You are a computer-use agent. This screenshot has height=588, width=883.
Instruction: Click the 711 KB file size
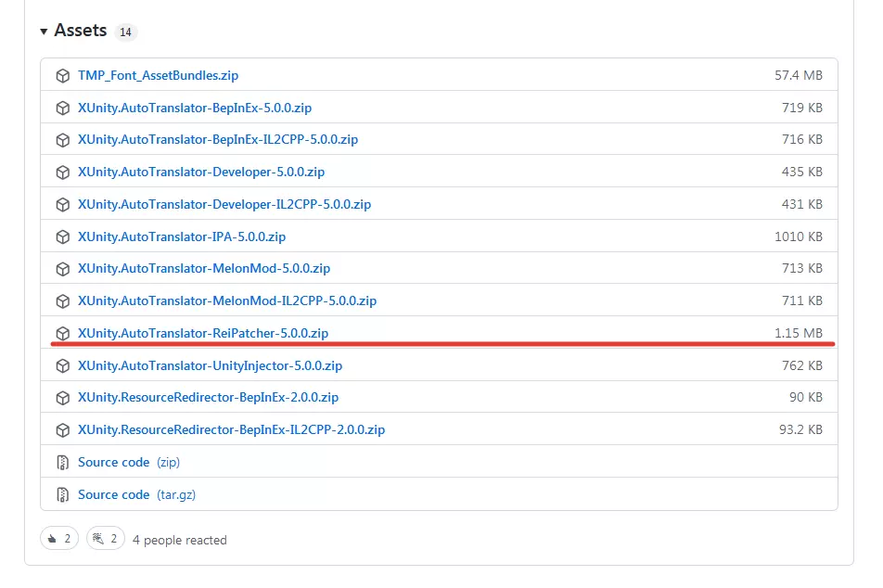pos(802,300)
